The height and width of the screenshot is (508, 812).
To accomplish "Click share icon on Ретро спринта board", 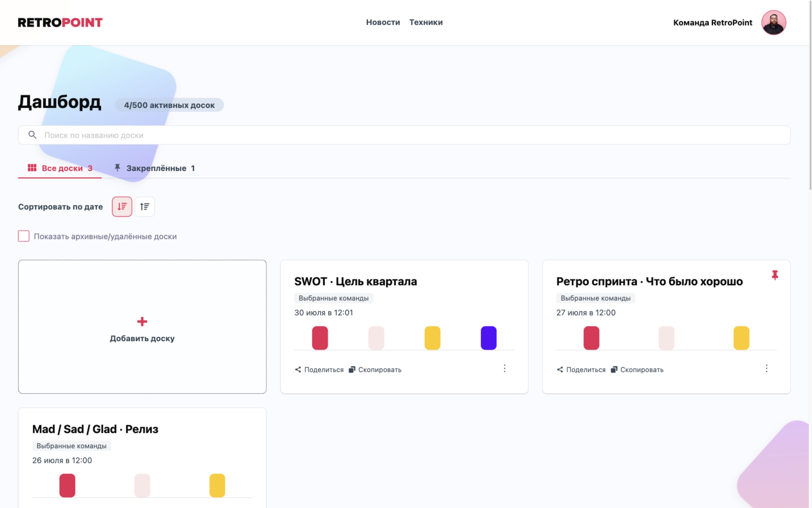I will coord(560,369).
